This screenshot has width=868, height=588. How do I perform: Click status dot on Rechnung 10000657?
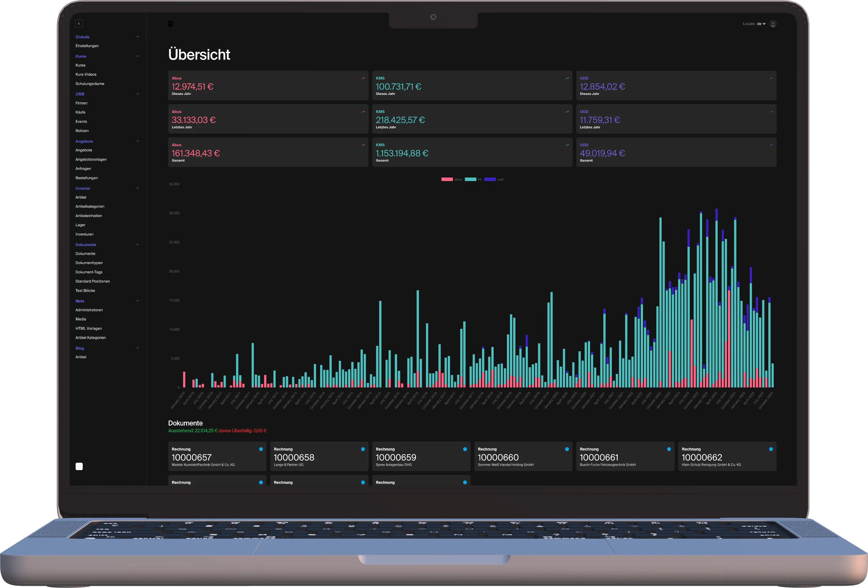261,449
